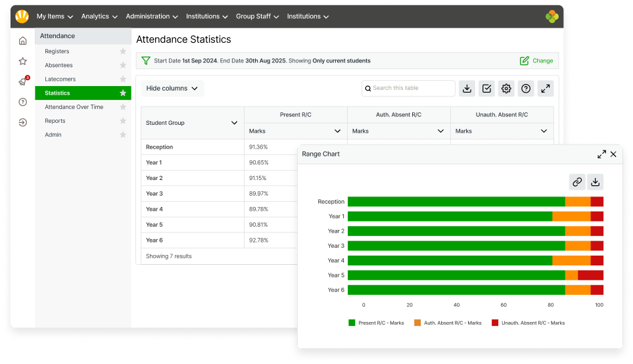Download the statistics table
This screenshot has height=364, width=633.
coord(467,89)
